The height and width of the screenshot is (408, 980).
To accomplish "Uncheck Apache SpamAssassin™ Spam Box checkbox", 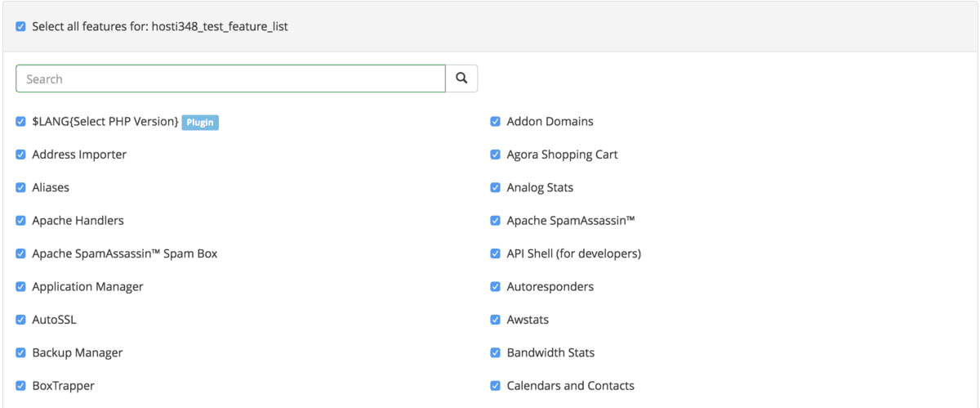I will [x=21, y=253].
